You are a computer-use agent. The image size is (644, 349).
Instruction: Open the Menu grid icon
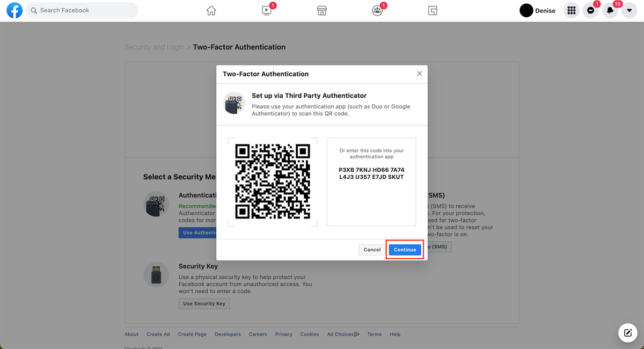(x=571, y=10)
